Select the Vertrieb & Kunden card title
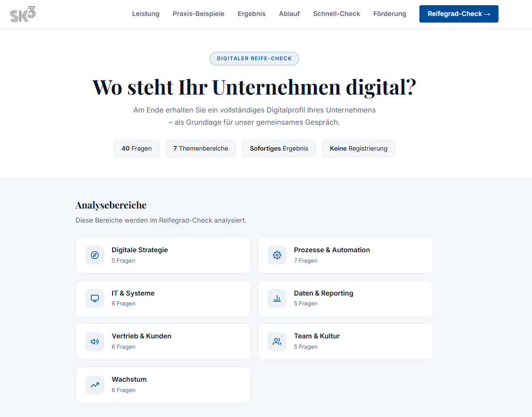Screen dimensions: 532x417 pos(141,336)
